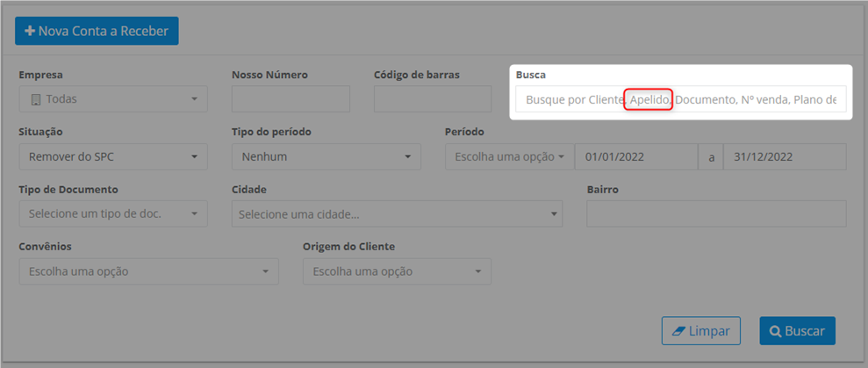Expand the Tipo de Documento selector
The height and width of the screenshot is (368, 868).
point(113,214)
